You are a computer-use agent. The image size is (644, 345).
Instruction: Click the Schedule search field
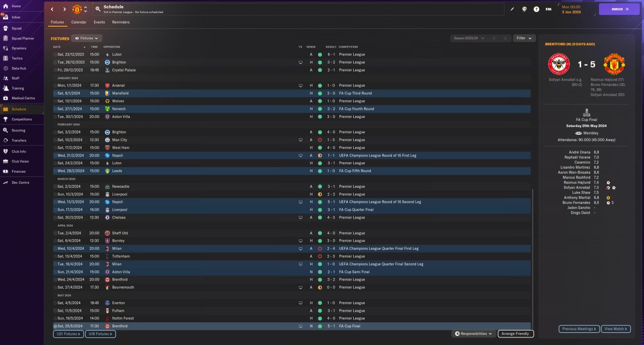(299, 9)
